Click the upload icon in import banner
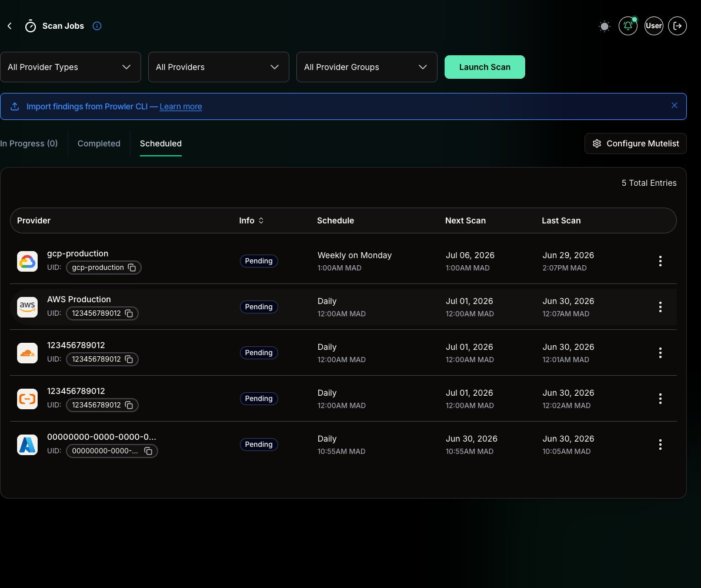 pyautogui.click(x=15, y=106)
